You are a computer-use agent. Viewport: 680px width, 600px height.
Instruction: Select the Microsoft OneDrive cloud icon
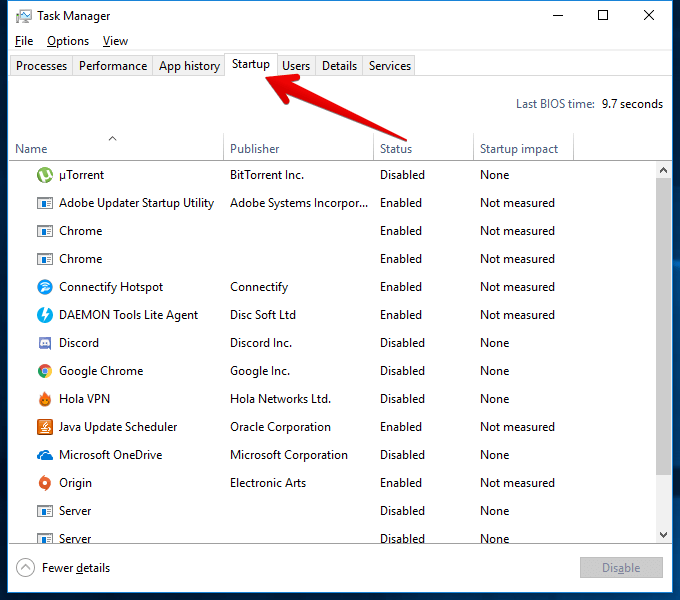point(45,455)
